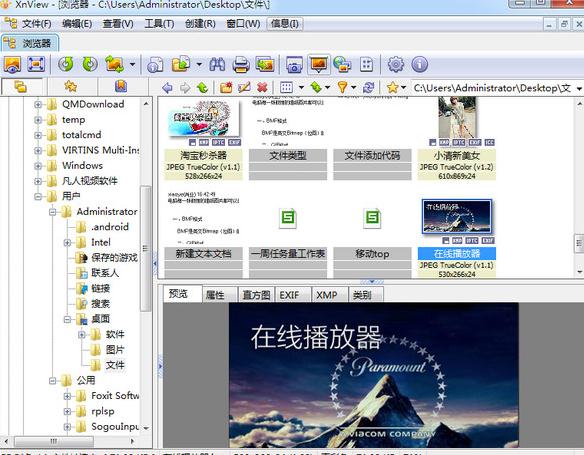584x455 pixels.
Task: Open settings gear icon
Action: (x=396, y=64)
